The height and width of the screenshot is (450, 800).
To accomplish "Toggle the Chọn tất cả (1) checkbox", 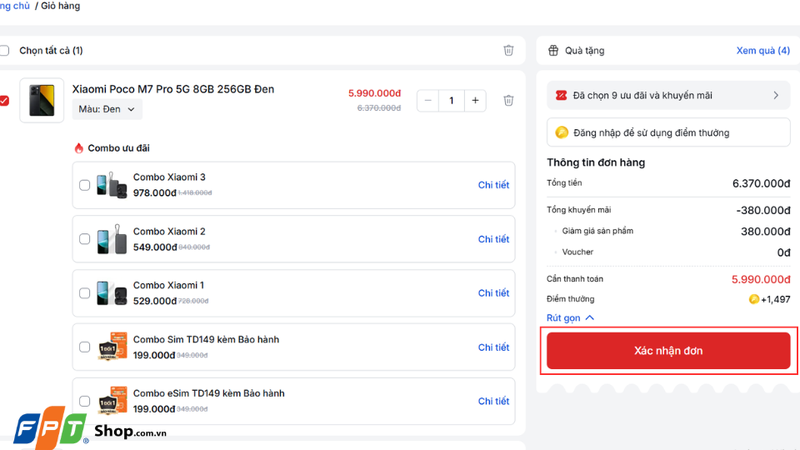I will [4, 51].
